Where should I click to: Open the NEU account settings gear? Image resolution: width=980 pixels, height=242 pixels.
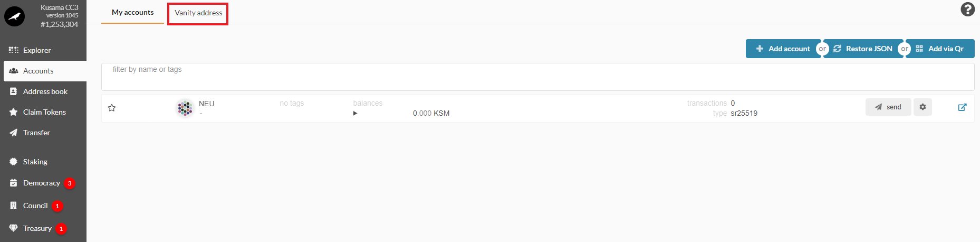point(923,107)
